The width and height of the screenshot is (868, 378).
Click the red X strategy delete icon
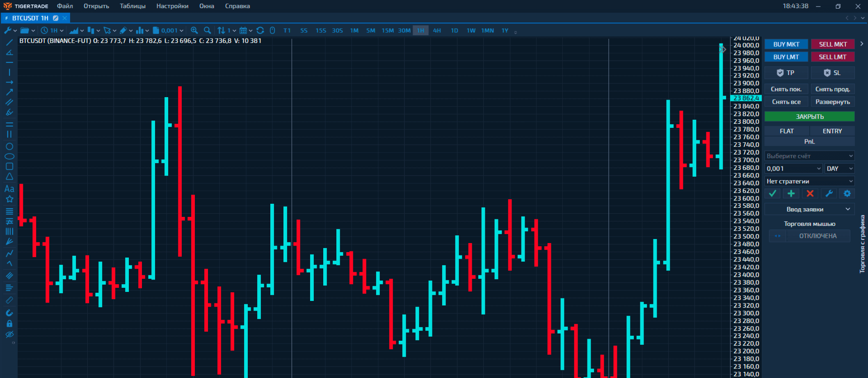[x=810, y=194]
